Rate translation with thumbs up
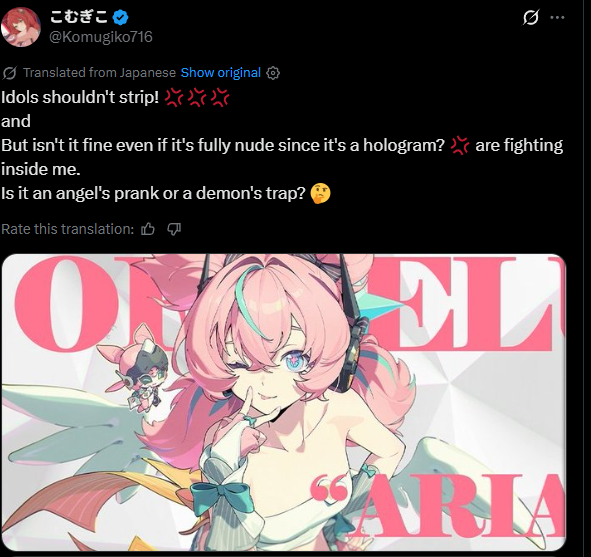Screen dimensions: 591x557 (148, 229)
